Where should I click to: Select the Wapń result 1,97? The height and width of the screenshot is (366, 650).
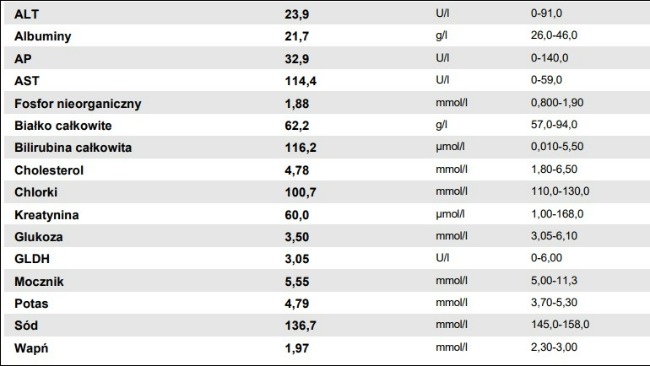click(x=297, y=349)
